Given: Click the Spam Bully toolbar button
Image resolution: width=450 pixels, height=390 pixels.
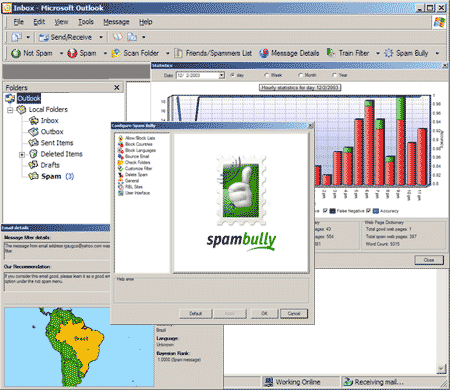Looking at the screenshot, I should (x=407, y=53).
